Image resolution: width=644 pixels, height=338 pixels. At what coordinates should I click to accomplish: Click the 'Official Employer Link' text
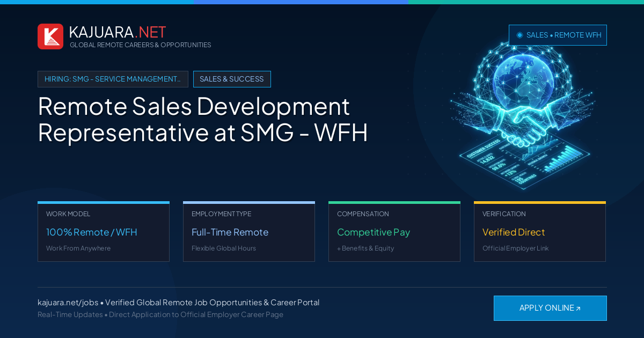pos(516,248)
